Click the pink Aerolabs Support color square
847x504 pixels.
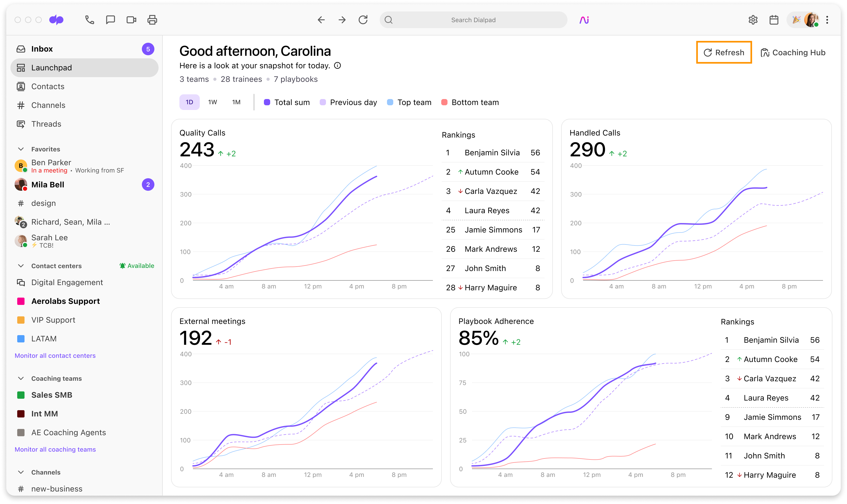coord(21,301)
